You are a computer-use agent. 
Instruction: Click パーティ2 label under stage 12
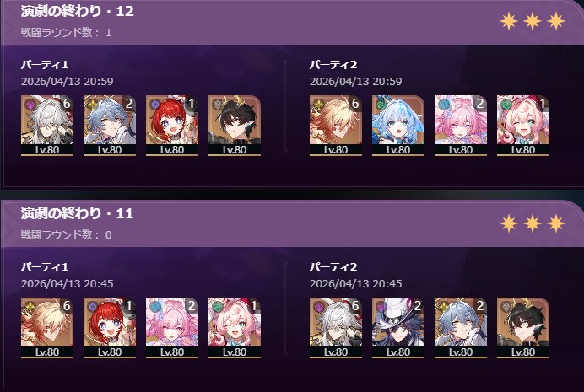(333, 65)
